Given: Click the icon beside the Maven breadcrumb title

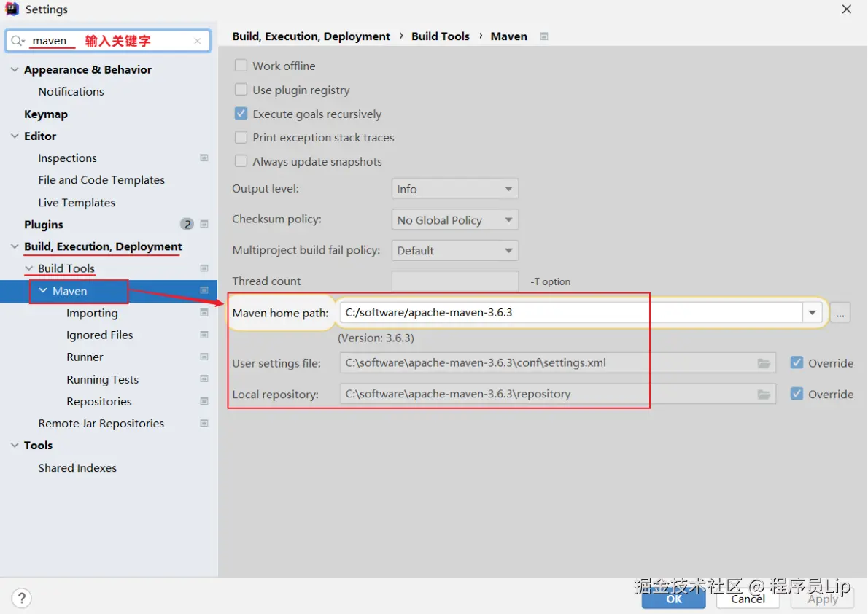Looking at the screenshot, I should pos(544,36).
